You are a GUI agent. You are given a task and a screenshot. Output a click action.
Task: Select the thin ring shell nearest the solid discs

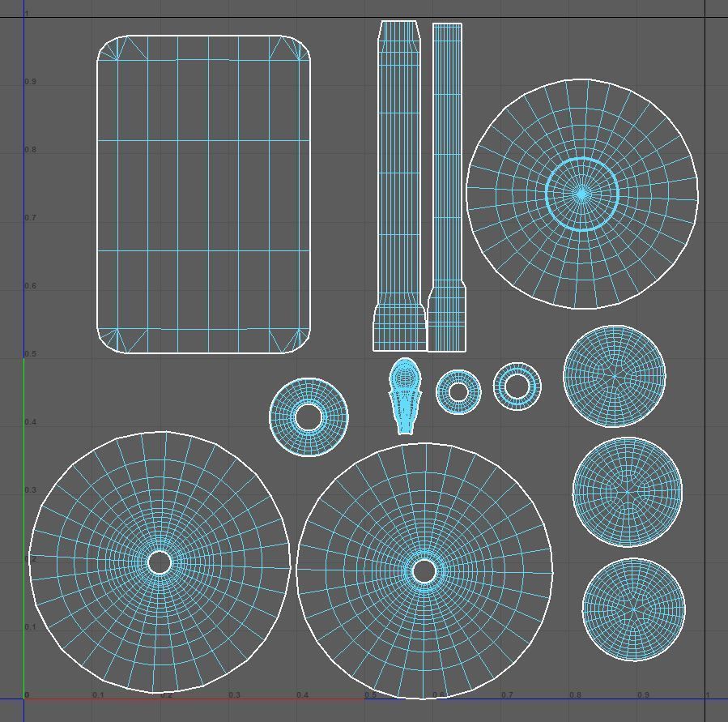click(x=517, y=387)
